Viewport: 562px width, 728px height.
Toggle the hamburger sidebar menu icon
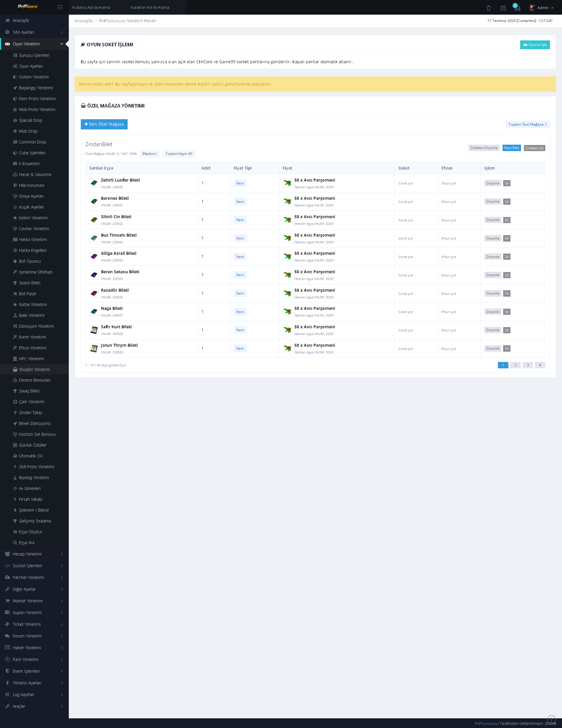tap(60, 7)
